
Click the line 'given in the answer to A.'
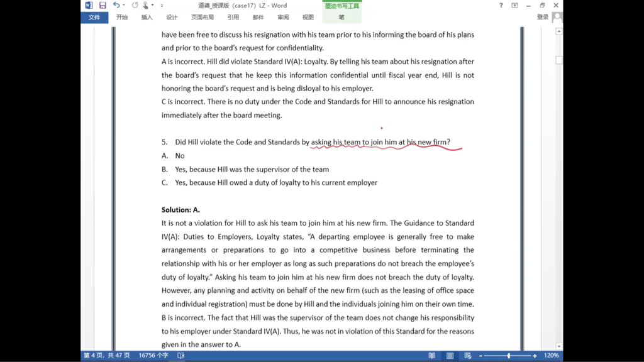(201, 345)
